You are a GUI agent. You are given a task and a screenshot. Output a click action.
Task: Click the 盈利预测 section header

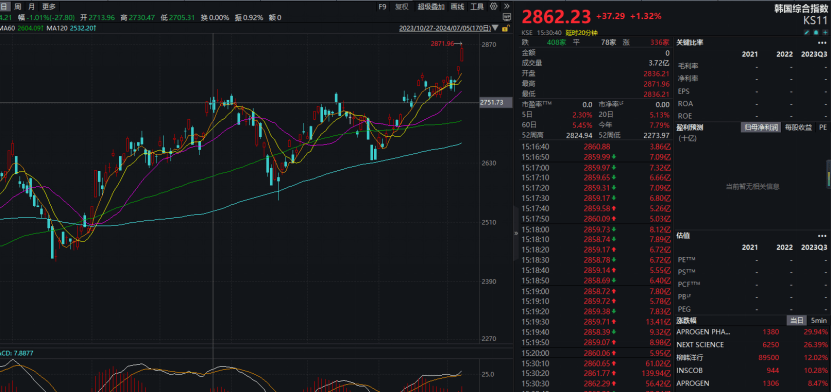689,127
